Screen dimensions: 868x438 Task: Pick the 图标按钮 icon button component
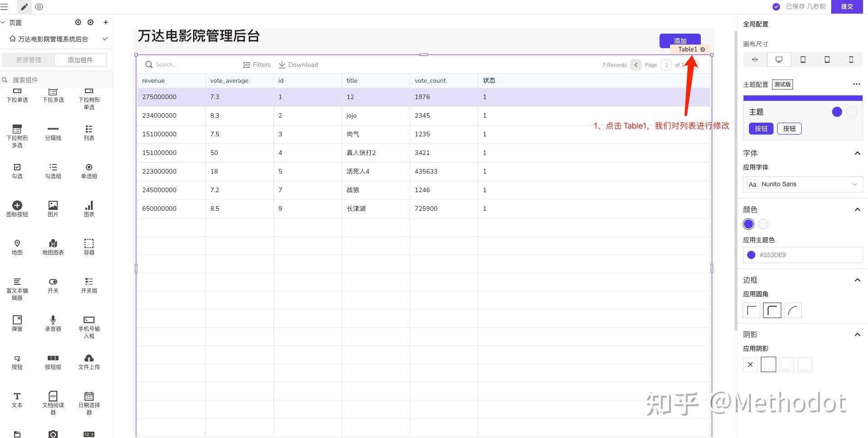coord(17,209)
